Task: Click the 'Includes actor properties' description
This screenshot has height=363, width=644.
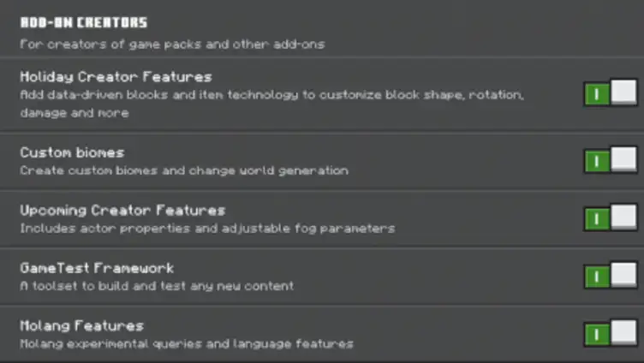Action: pos(207,229)
